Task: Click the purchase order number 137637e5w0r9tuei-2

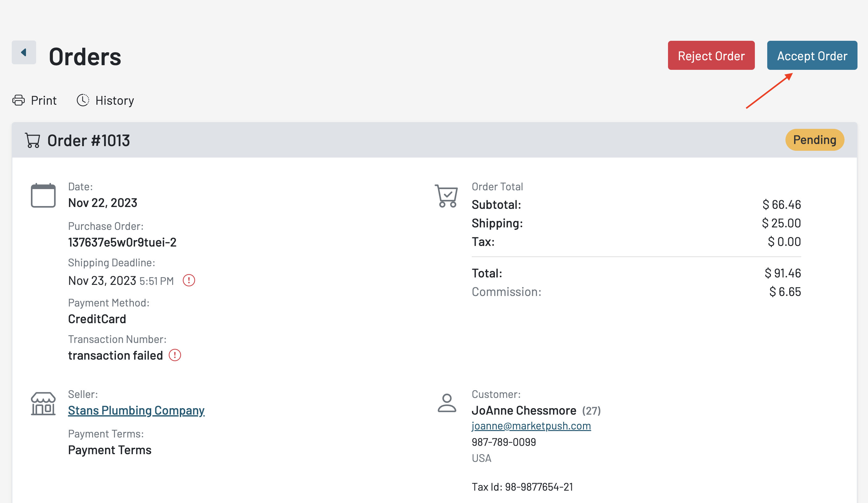Action: pos(122,242)
